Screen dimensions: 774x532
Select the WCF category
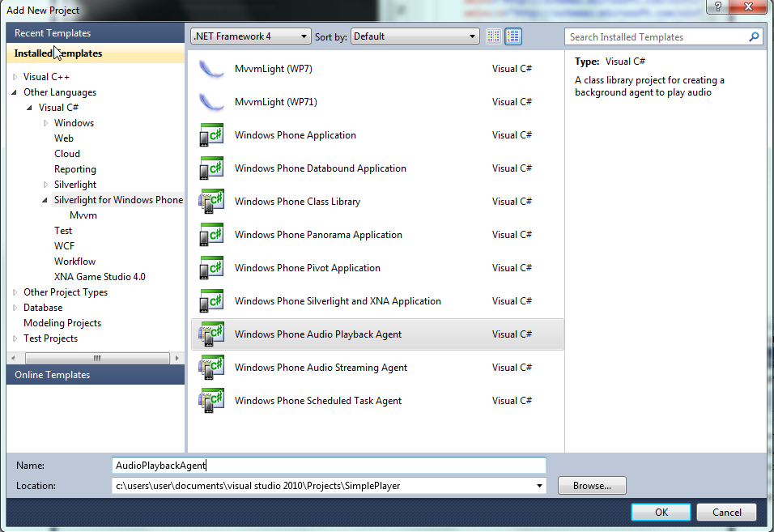(x=64, y=246)
